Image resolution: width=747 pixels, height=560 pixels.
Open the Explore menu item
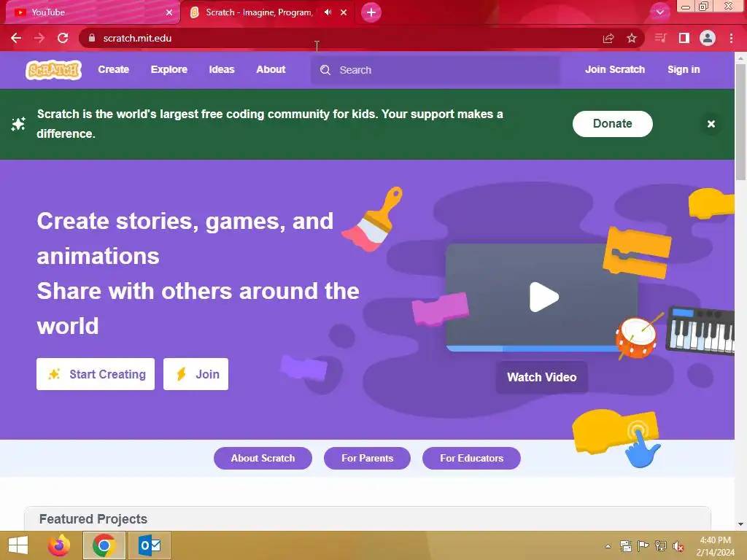point(169,69)
